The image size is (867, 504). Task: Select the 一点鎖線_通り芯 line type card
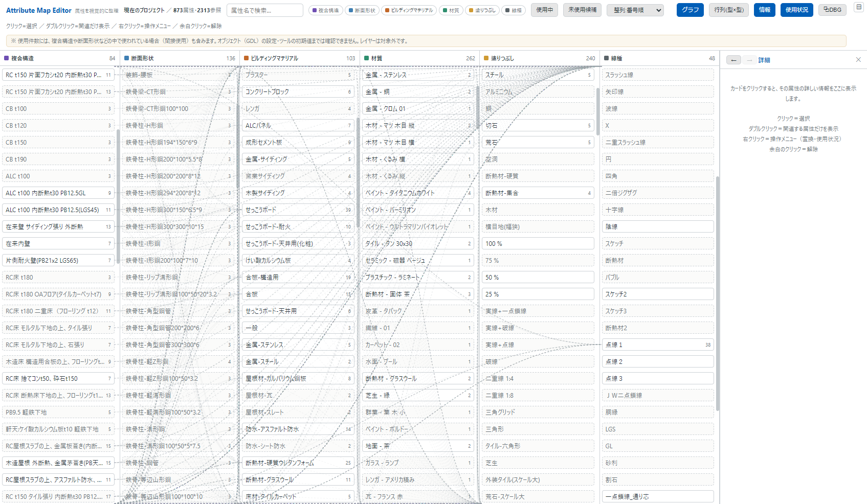tap(658, 497)
